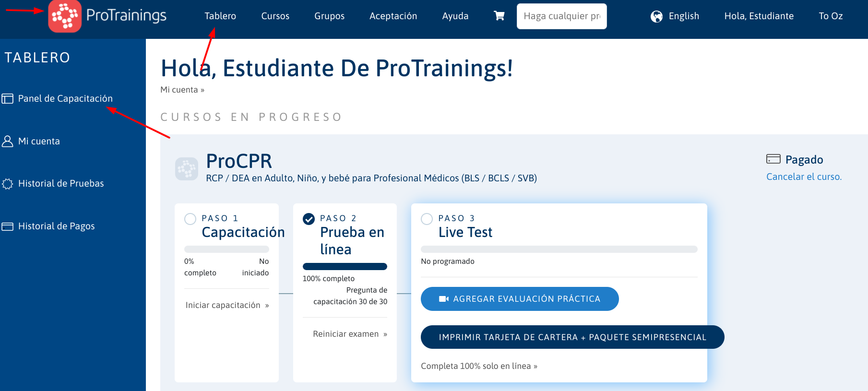
Task: Click Reiniciar examen » link
Action: pyautogui.click(x=350, y=334)
